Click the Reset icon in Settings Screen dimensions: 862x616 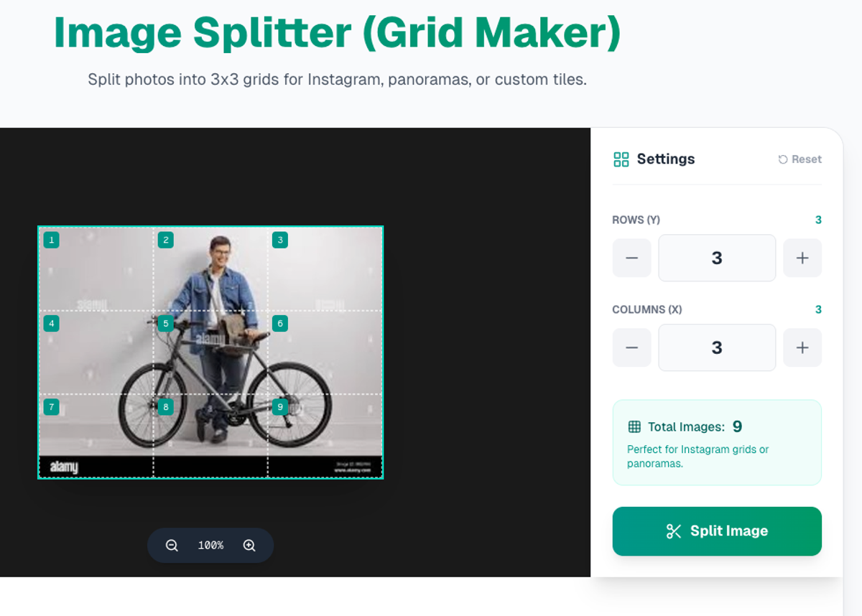pos(783,159)
